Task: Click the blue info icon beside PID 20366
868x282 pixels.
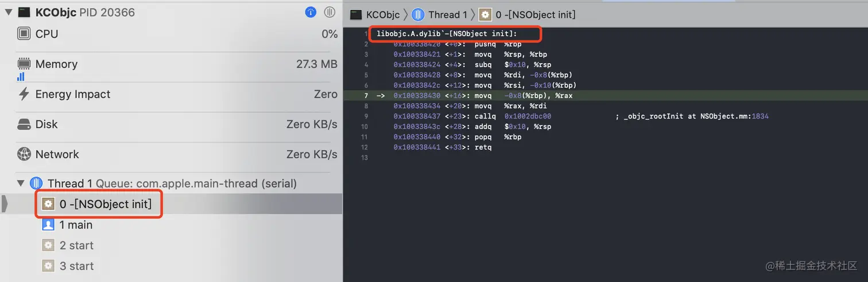Action: [x=311, y=12]
